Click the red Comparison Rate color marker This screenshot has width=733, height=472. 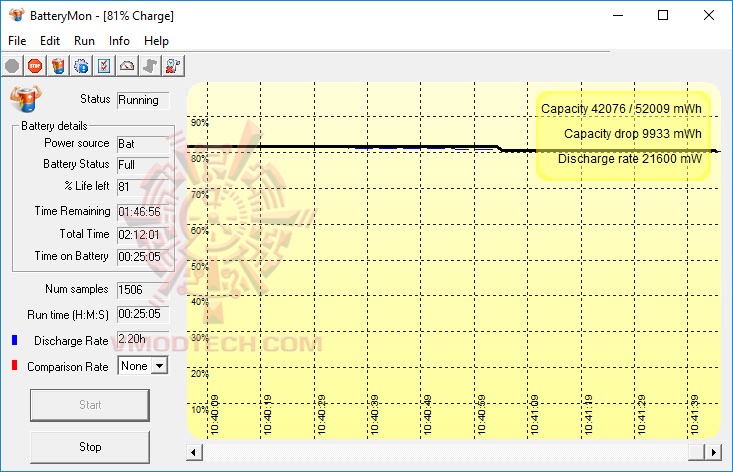[14, 365]
